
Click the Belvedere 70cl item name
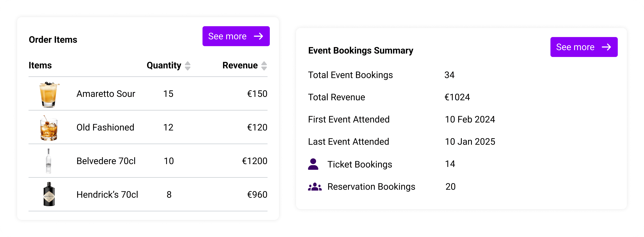click(106, 161)
